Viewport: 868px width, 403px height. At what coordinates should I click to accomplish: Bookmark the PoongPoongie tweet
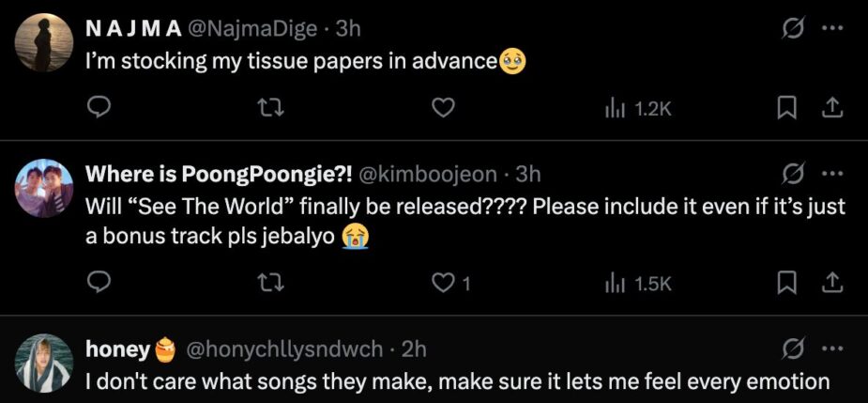coord(785,283)
